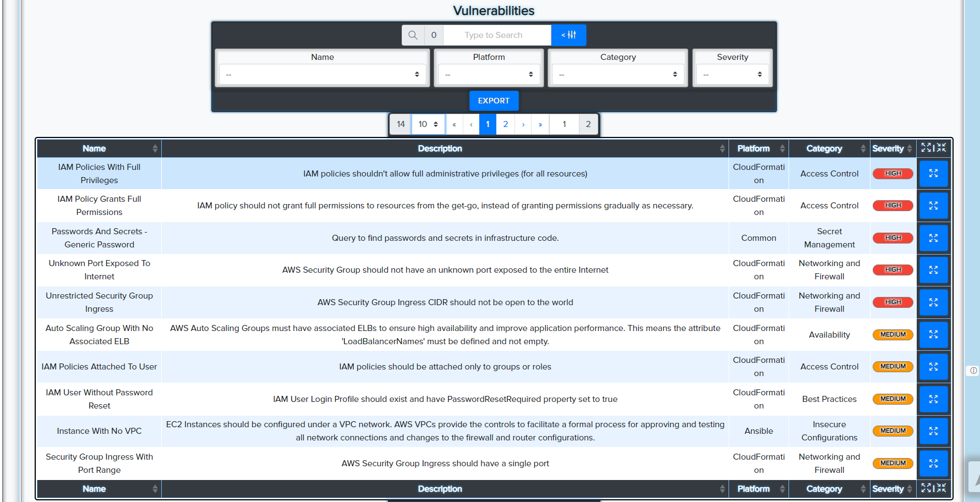Expand details for IAM Policies Attached To User row
980x502 pixels.
(x=933, y=367)
